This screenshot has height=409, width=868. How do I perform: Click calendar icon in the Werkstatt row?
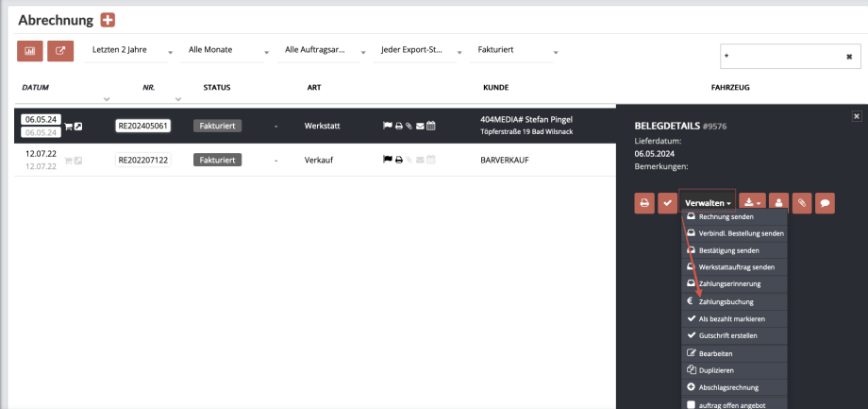pos(431,125)
